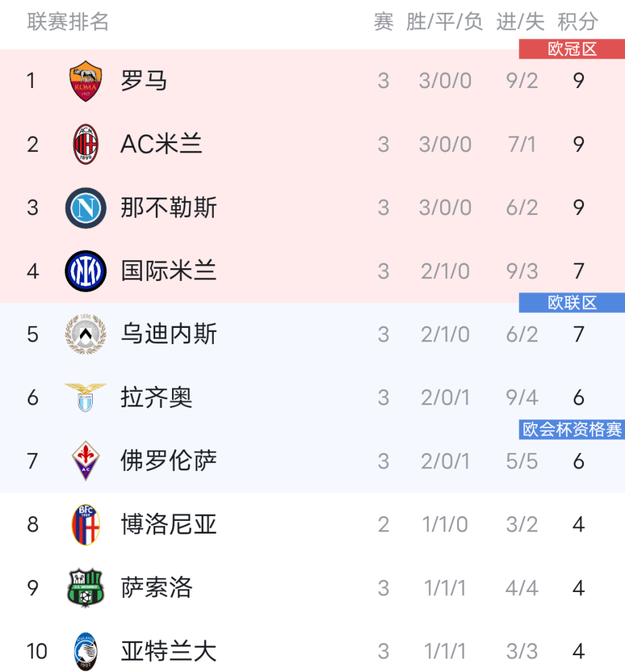Image resolution: width=625 pixels, height=672 pixels.
Task: Tap the 欧会杯资格赛 label
Action: (x=572, y=429)
